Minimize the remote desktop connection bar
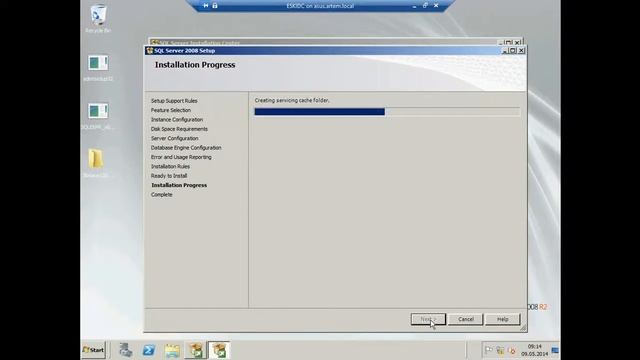Screen dimensions: 640x360 click(414, 6)
